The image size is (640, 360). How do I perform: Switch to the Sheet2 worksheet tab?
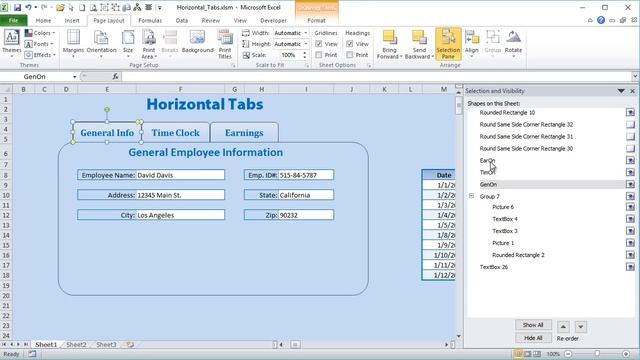[x=76, y=344]
